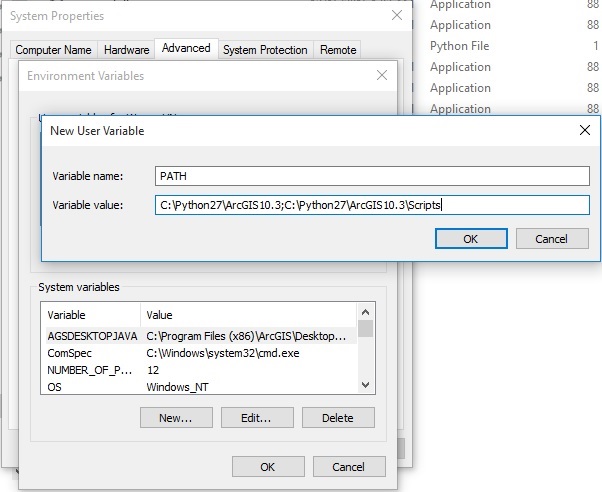Click system variables scrollbar down arrow
602x492 pixels.
click(x=366, y=385)
